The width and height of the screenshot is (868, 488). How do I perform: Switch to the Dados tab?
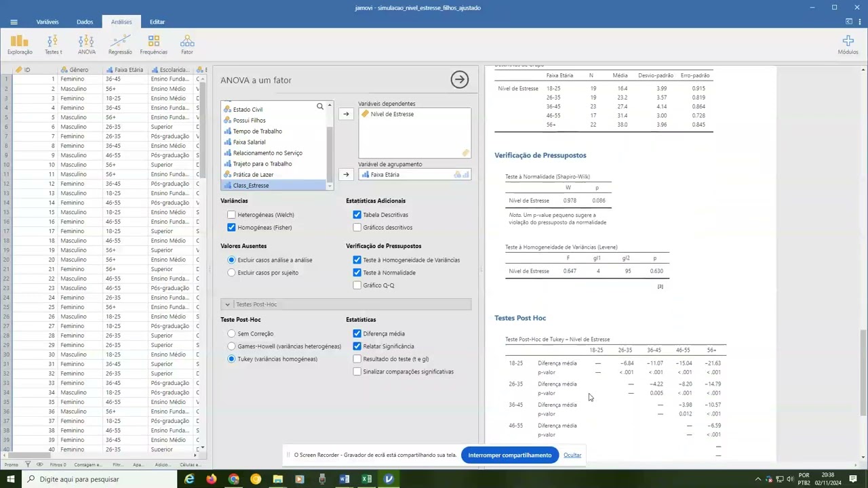coord(85,22)
